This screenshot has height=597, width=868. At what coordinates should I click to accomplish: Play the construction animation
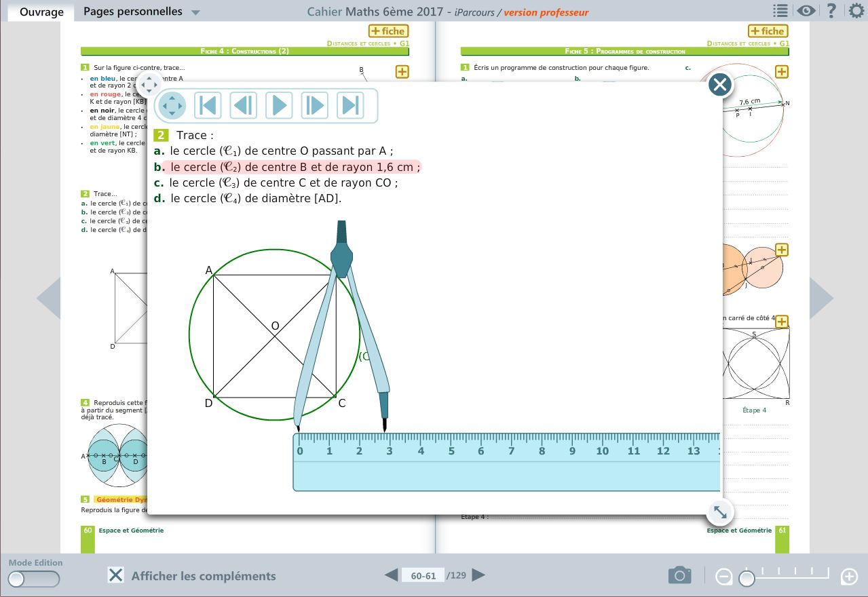click(279, 106)
